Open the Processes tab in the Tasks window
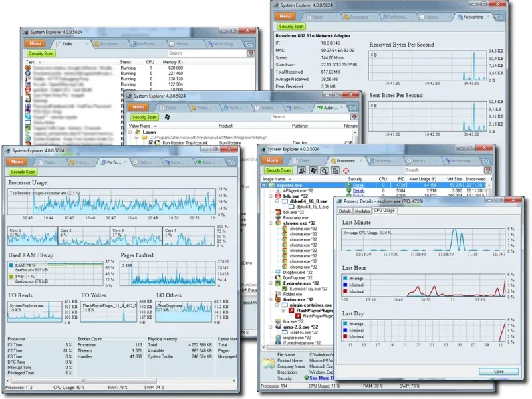The image size is (532, 399). tap(109, 44)
